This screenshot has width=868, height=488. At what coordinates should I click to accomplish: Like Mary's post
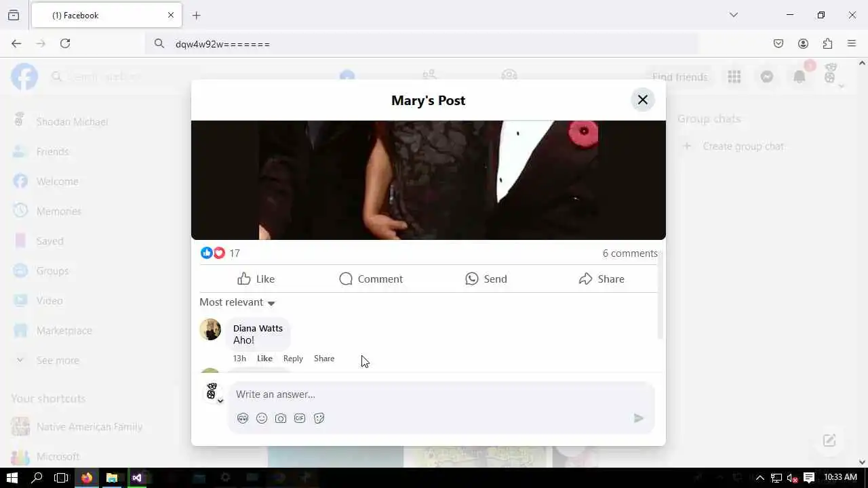(x=256, y=279)
